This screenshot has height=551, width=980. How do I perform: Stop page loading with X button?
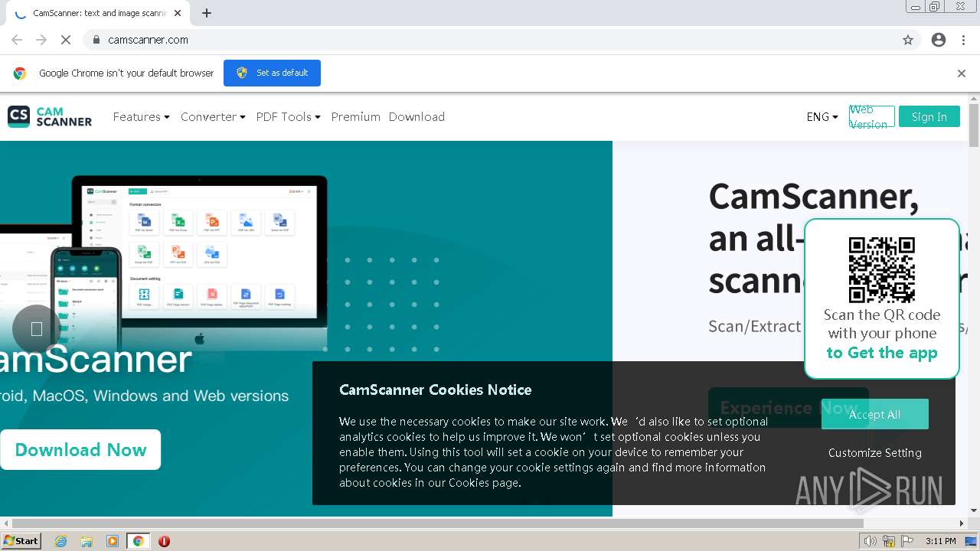click(x=66, y=40)
